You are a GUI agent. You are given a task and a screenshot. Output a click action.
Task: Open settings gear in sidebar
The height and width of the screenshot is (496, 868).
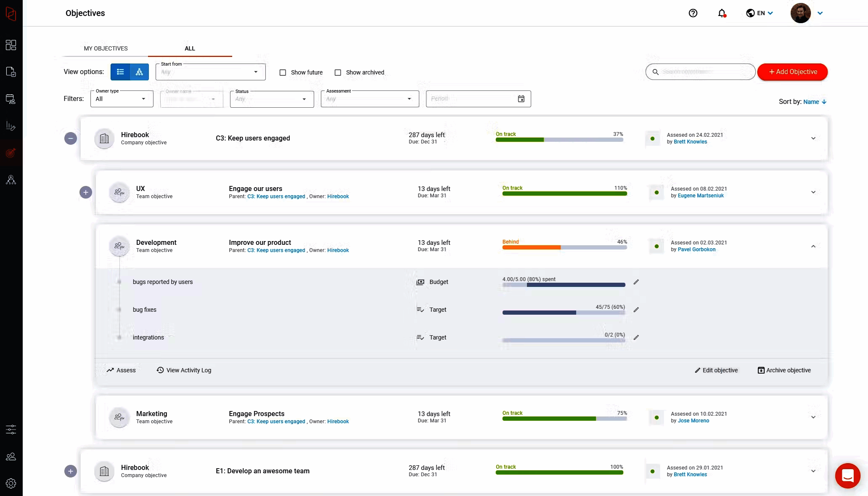tap(11, 483)
